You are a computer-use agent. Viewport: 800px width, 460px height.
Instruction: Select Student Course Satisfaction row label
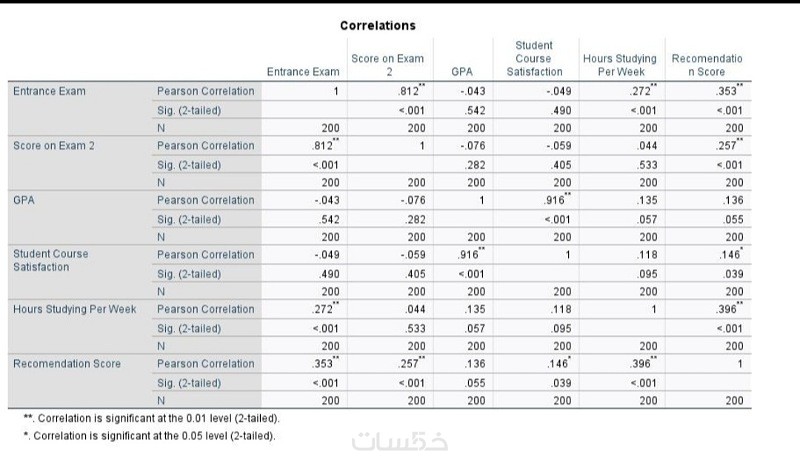(51, 261)
